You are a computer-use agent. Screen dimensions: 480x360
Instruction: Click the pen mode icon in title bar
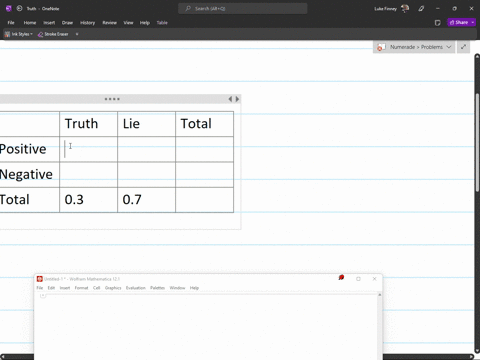421,9
